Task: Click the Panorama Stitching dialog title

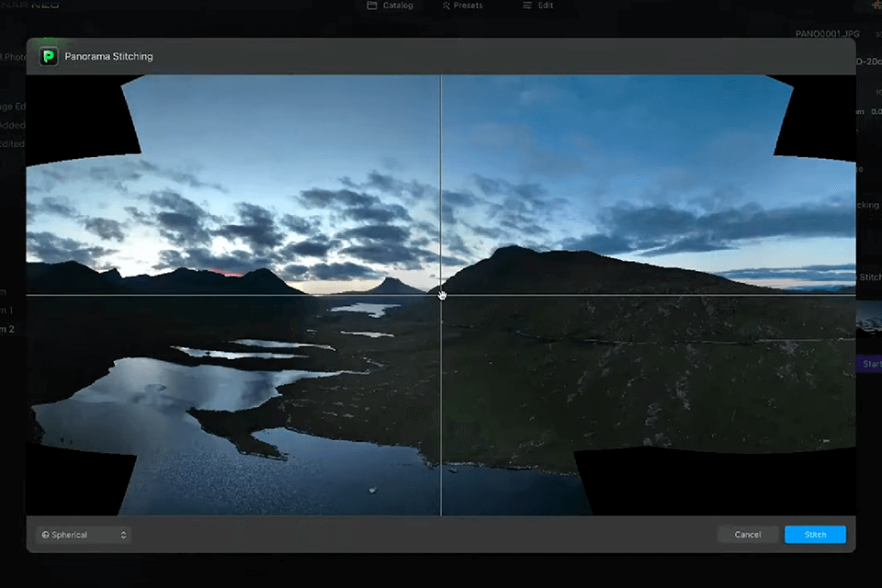Action: click(108, 56)
